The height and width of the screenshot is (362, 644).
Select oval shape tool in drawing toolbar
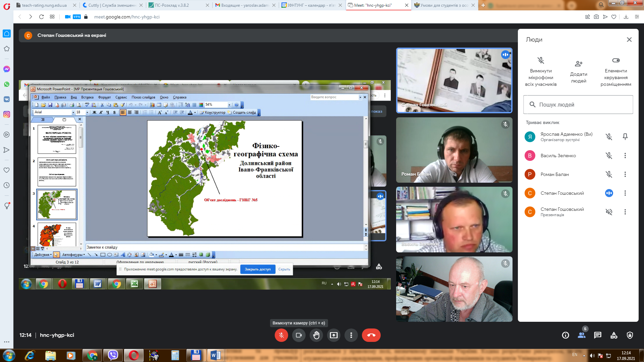pyautogui.click(x=109, y=255)
